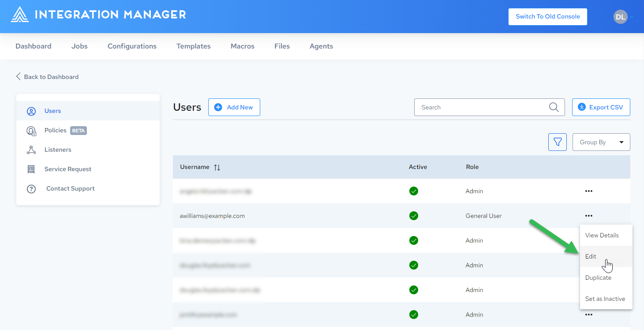Open ellipsis menu for awilliams@example.com row
Screen dimensions: 644x330
coord(588,216)
